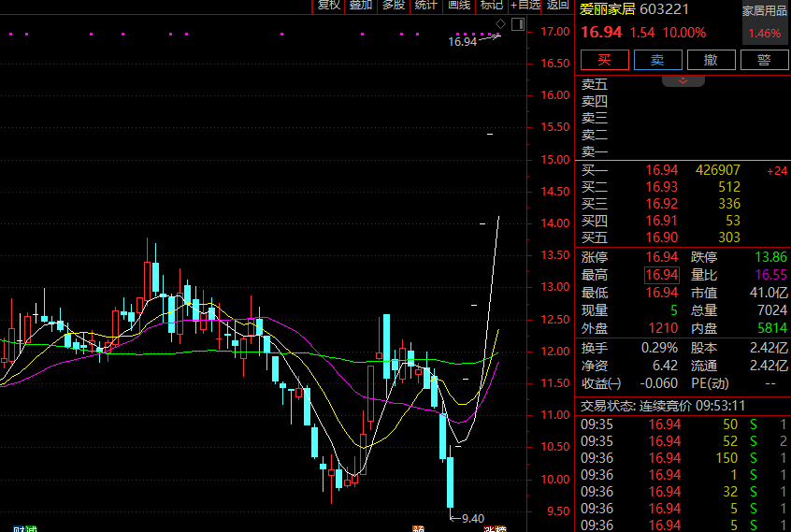Click the 卖五 row label

(595, 84)
